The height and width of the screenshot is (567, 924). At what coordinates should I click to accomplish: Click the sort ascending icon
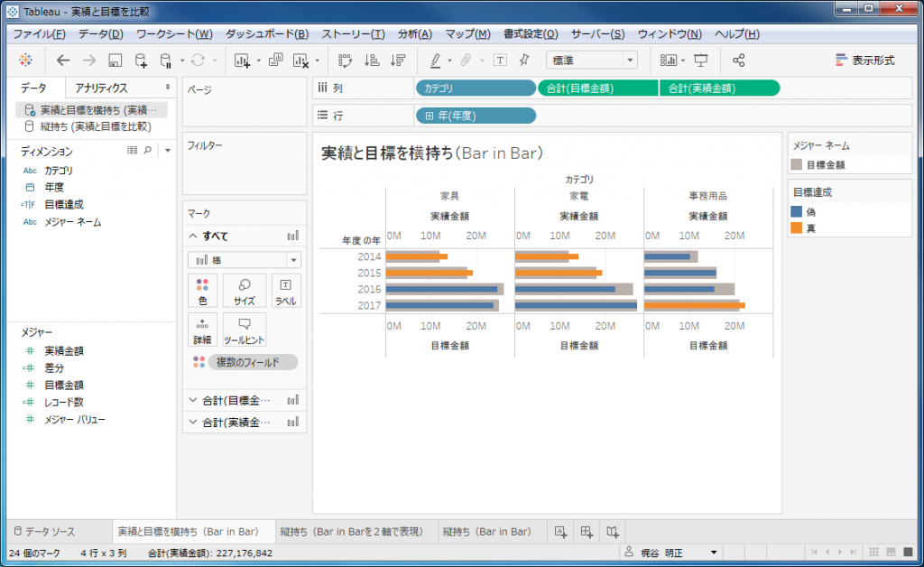click(x=371, y=60)
